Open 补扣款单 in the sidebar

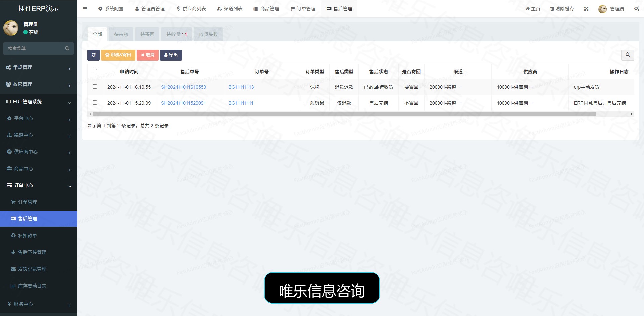[x=39, y=236]
